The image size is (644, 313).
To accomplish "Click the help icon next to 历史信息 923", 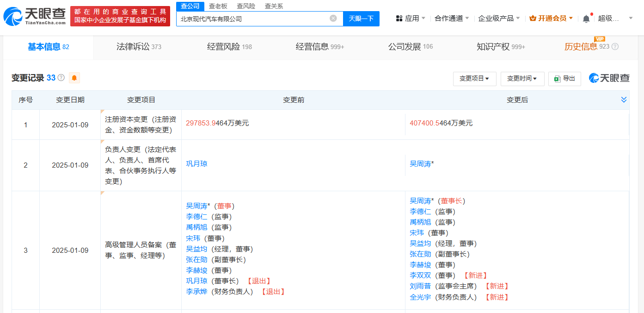I will tap(615, 47).
